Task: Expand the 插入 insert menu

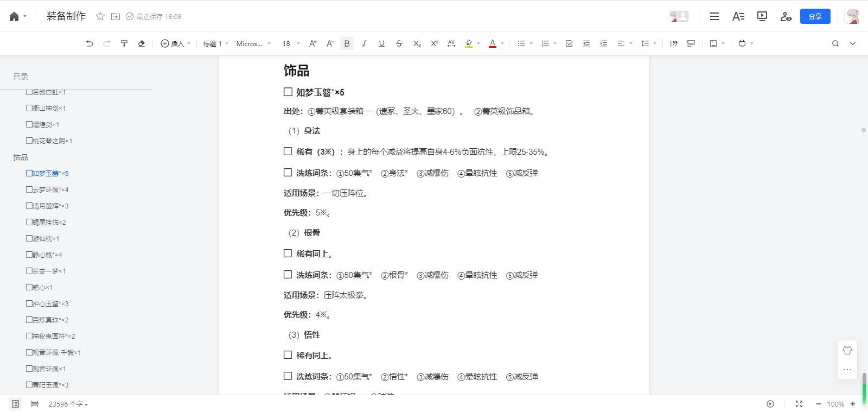Action: pyautogui.click(x=176, y=43)
